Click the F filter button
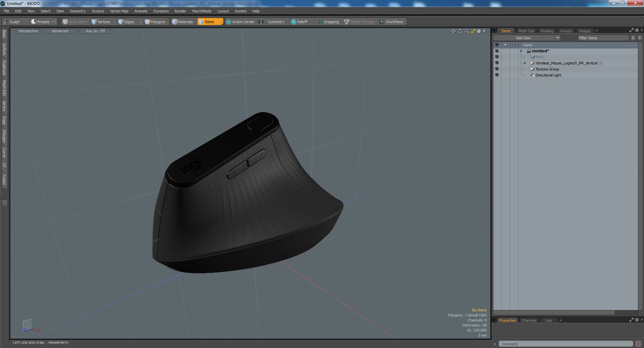Viewport: 644px width, 348px height. point(640,38)
